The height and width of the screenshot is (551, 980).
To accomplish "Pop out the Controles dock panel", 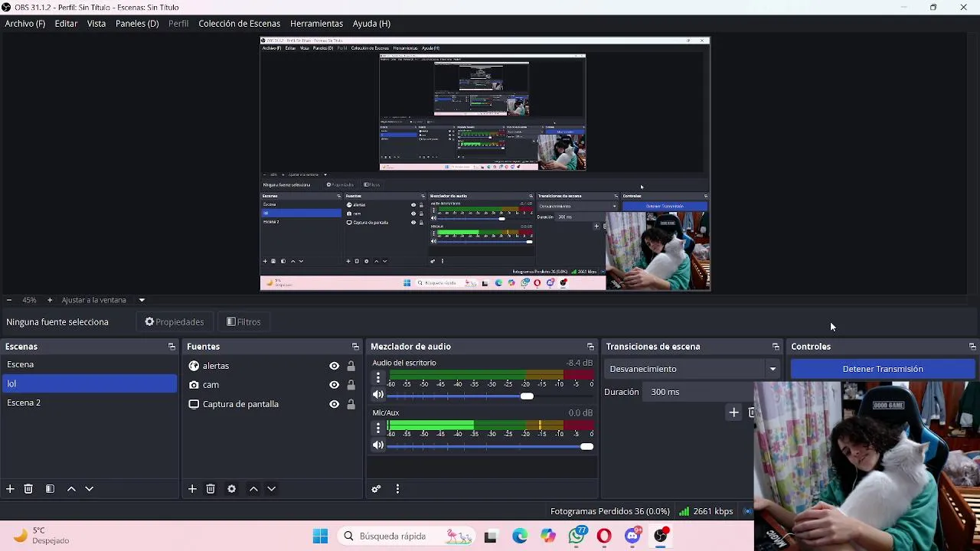I will tap(972, 347).
